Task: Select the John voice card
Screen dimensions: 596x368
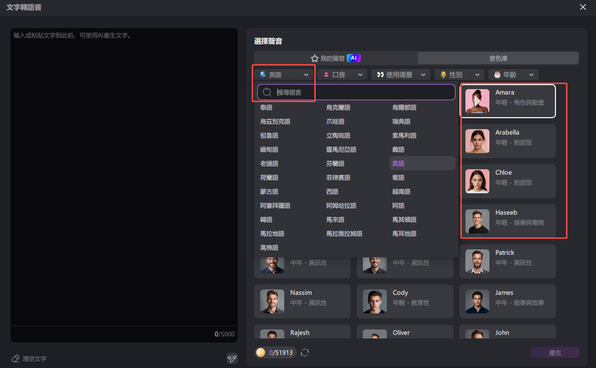Action: pos(508,332)
